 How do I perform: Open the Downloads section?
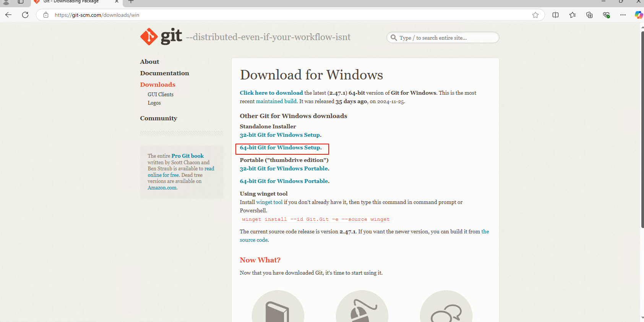[x=157, y=84]
